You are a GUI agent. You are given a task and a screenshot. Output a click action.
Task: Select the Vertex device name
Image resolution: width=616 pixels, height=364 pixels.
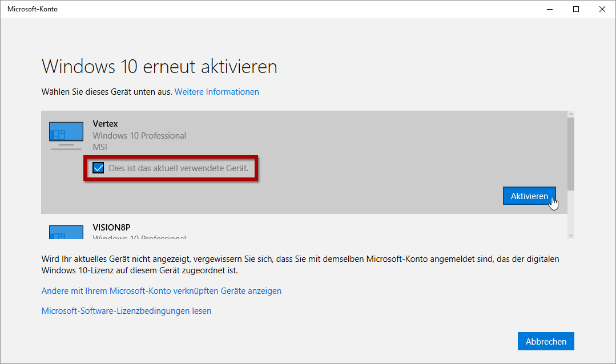coord(105,124)
